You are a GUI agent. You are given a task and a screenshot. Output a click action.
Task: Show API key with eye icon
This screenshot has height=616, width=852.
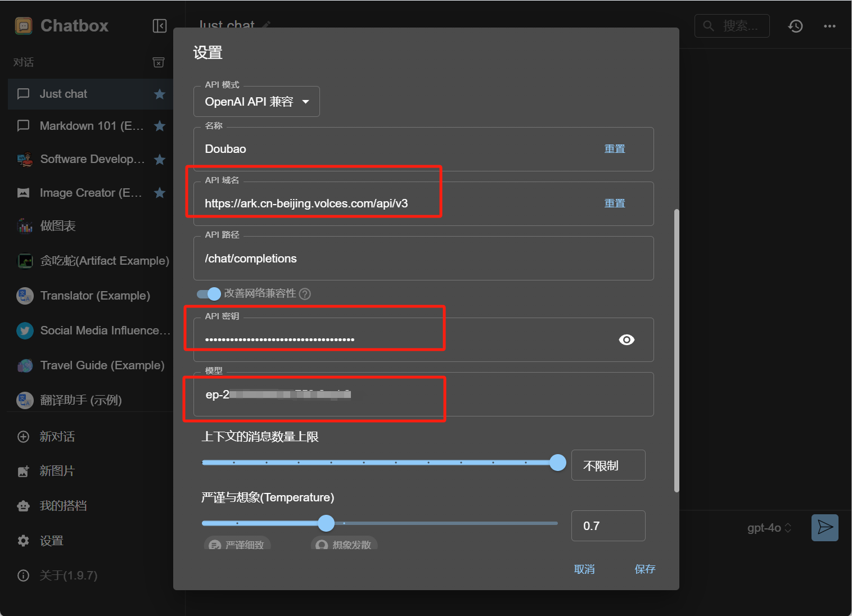pyautogui.click(x=626, y=339)
